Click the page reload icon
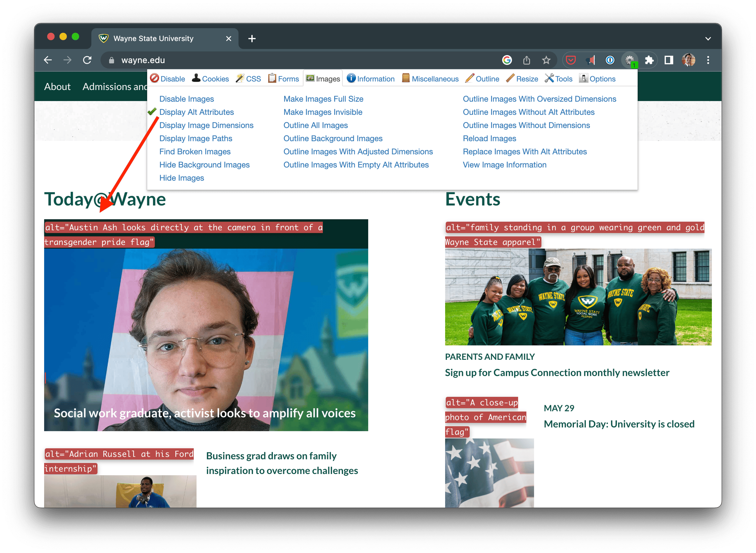Viewport: 756px width, 553px height. coord(88,60)
